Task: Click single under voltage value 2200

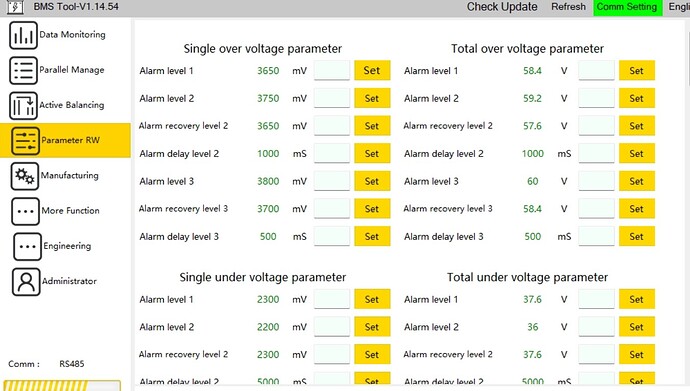Action: [268, 327]
